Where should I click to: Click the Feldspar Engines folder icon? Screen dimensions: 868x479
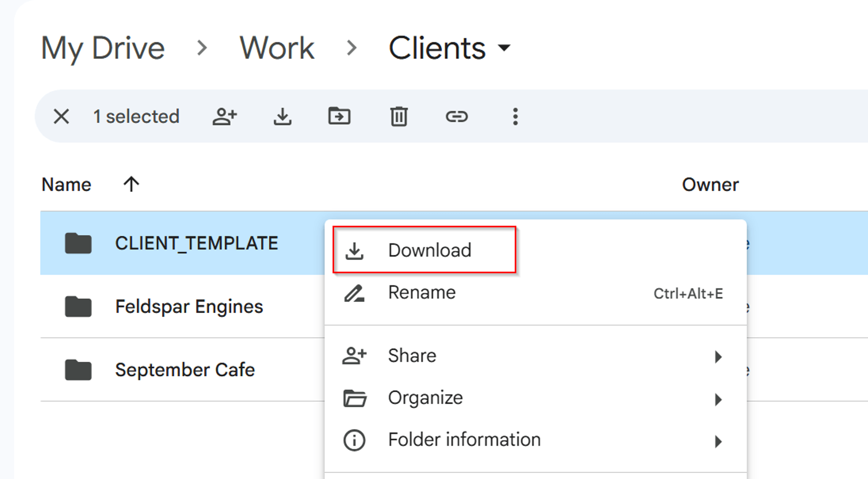click(x=78, y=307)
